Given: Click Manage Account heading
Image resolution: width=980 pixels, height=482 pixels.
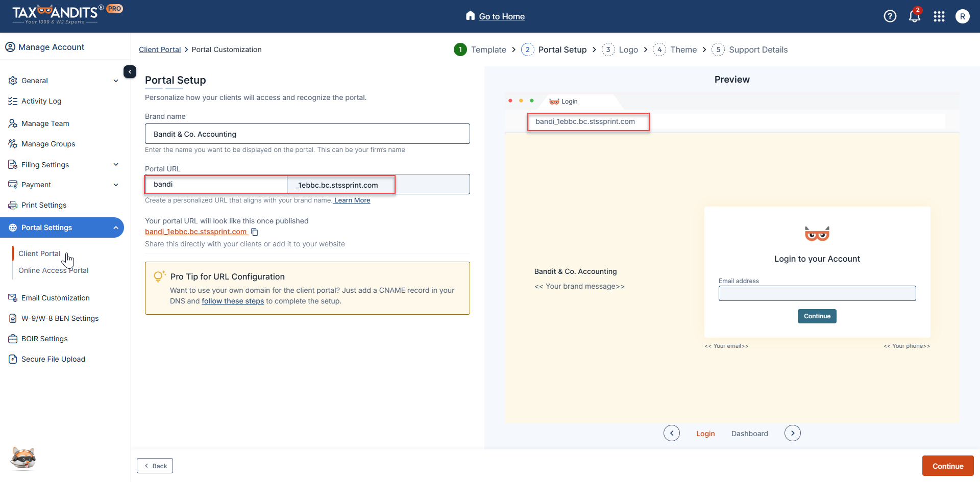Looking at the screenshot, I should coord(51,47).
